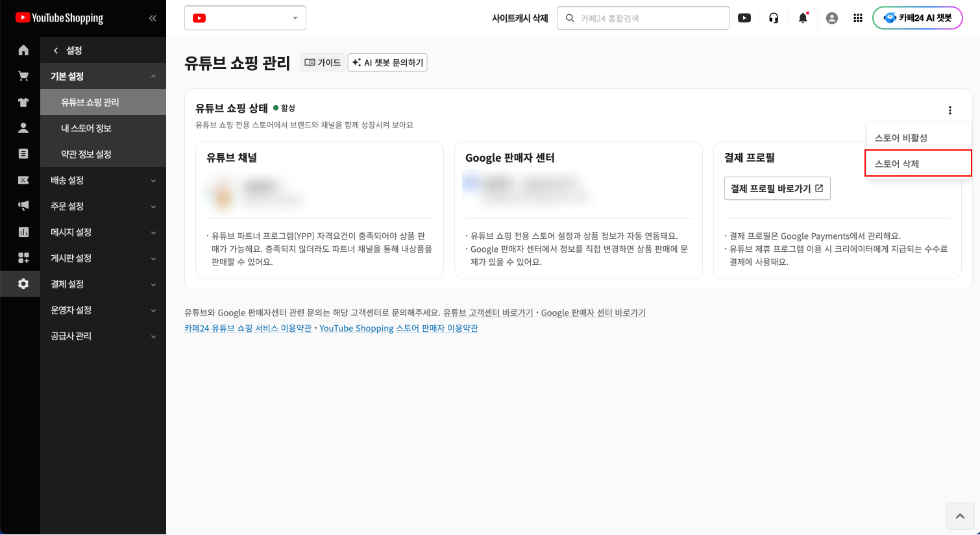Click the Google 판매자 센터 card title
Image resolution: width=980 pixels, height=535 pixels.
tap(510, 158)
